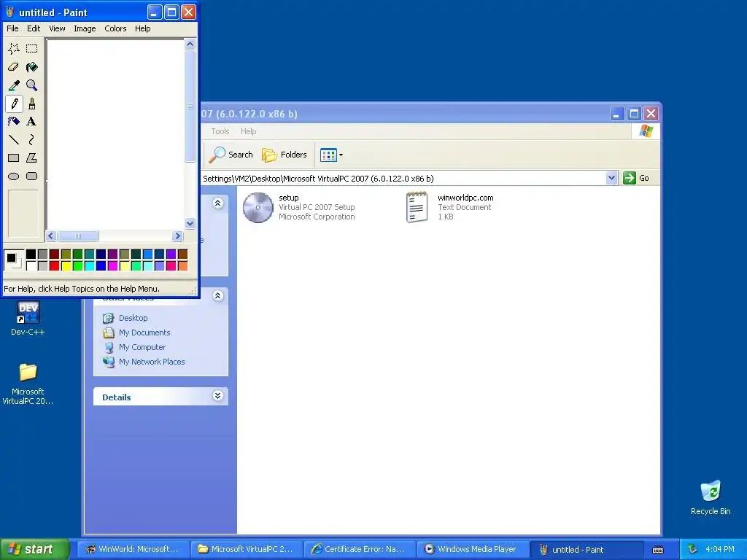
Task: Click the keyboard icon in taskbar
Action: [x=658, y=550]
